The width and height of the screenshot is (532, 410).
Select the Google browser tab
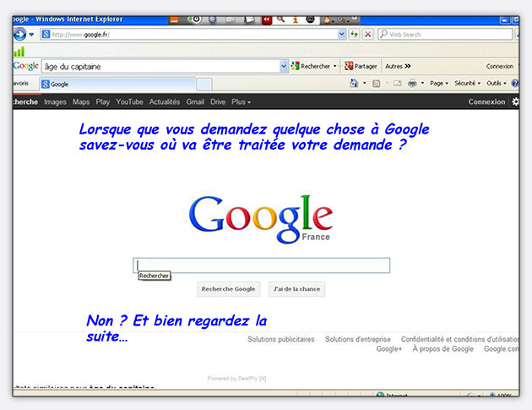point(117,84)
